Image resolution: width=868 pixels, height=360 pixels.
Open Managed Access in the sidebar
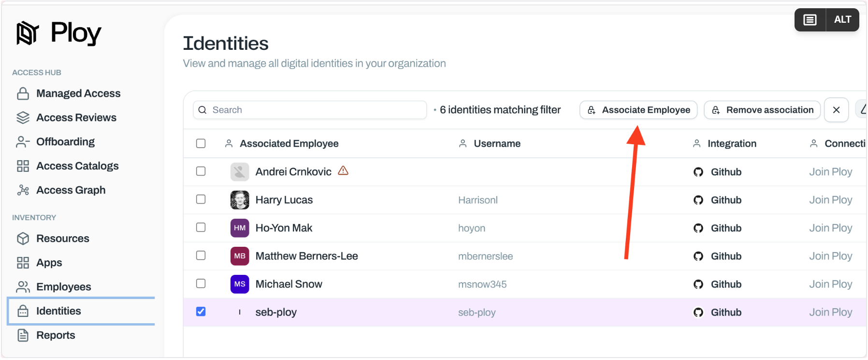(78, 93)
